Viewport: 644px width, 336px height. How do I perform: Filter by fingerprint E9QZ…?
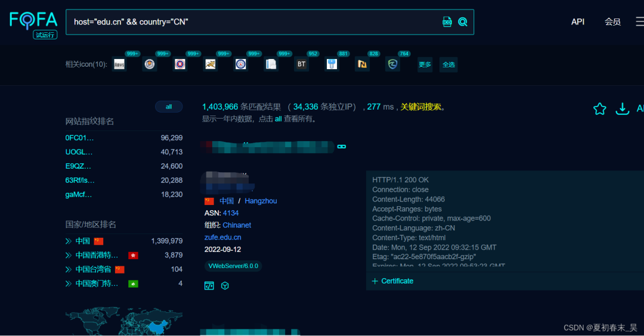(78, 166)
